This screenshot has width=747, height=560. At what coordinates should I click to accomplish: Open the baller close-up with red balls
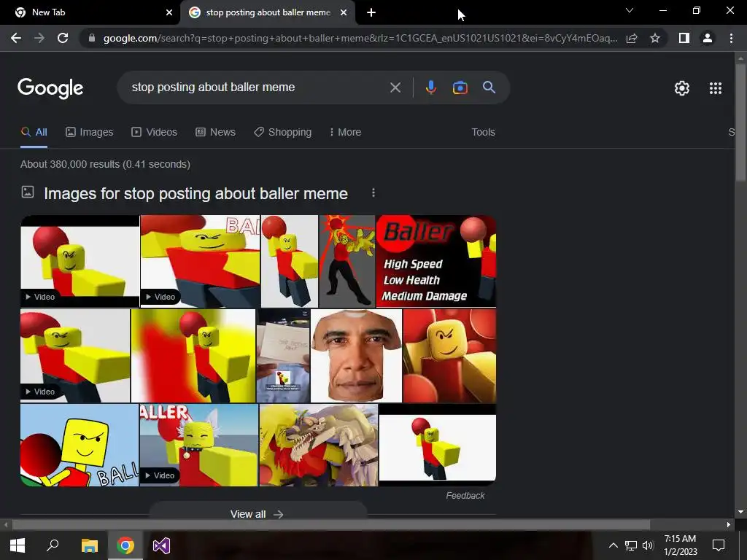(x=449, y=356)
